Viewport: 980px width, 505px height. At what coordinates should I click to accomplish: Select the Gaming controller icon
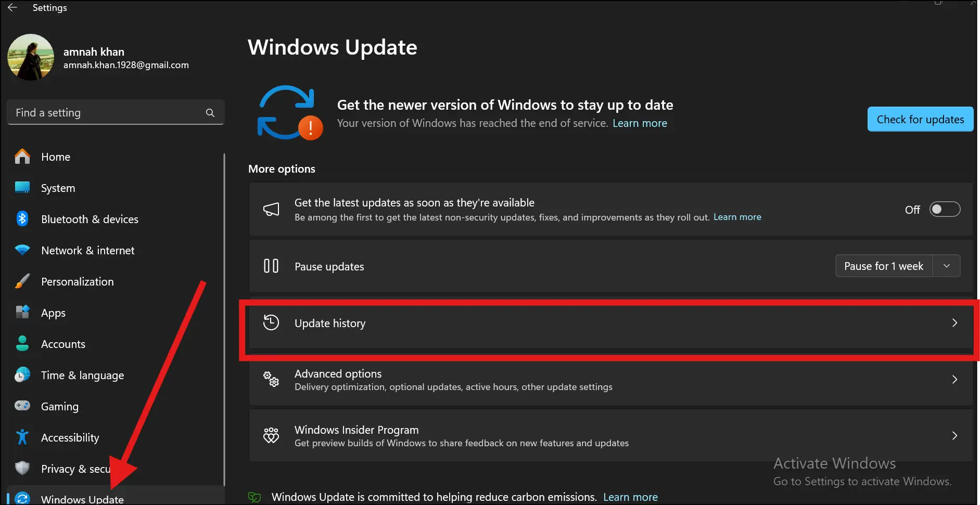[x=22, y=406]
